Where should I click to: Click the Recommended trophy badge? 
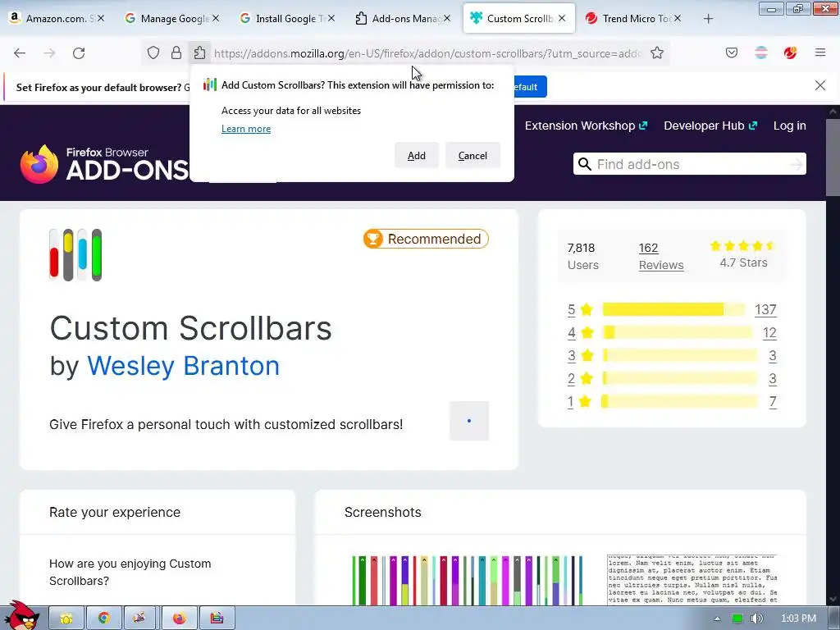point(426,239)
